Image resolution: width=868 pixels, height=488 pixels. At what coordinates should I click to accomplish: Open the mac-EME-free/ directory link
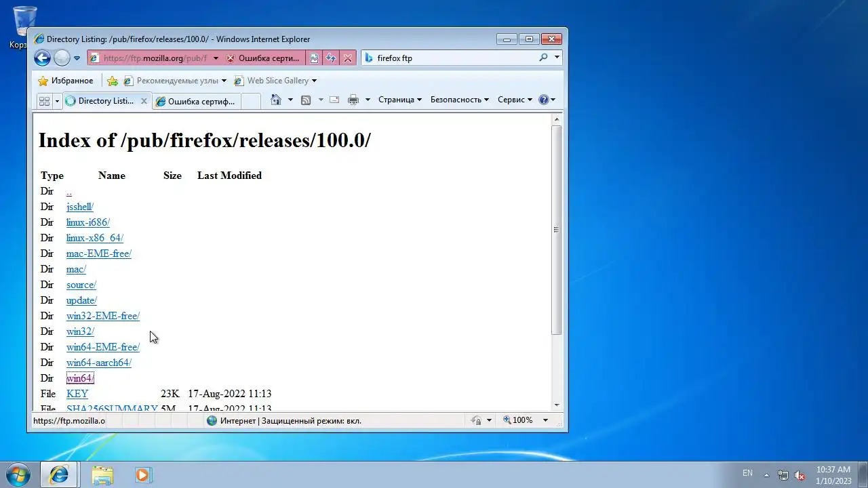[99, 253]
